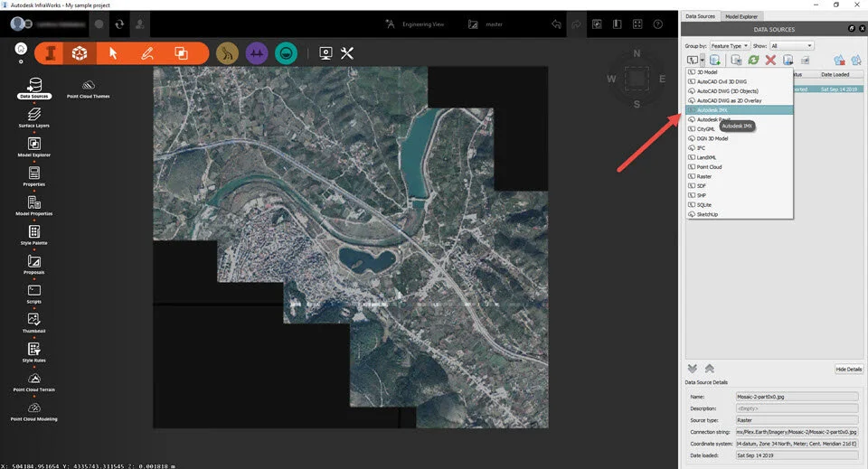Open Surface Layers panel
868x469 pixels.
(33, 117)
